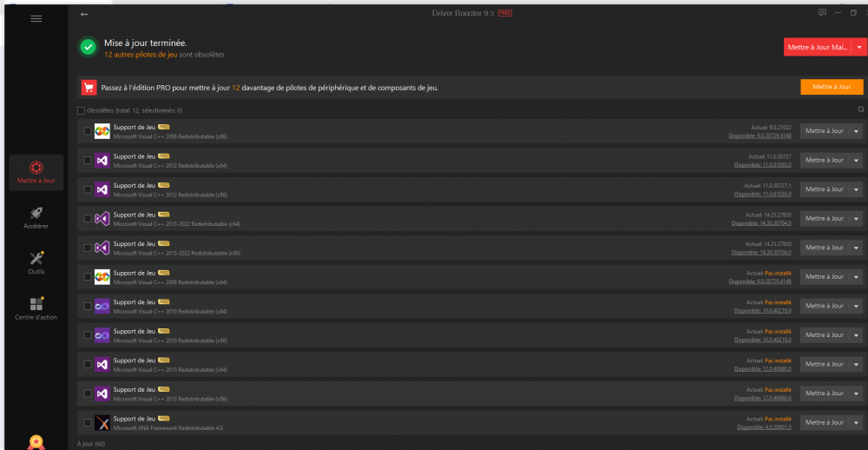Click the Visual C++ 2013 (x86) icon
868x450 pixels.
coord(102,393)
